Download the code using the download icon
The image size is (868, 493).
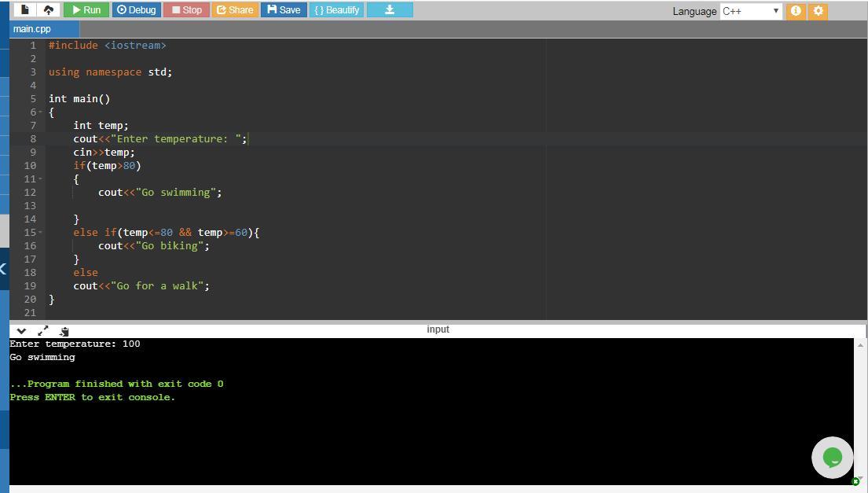pyautogui.click(x=389, y=10)
